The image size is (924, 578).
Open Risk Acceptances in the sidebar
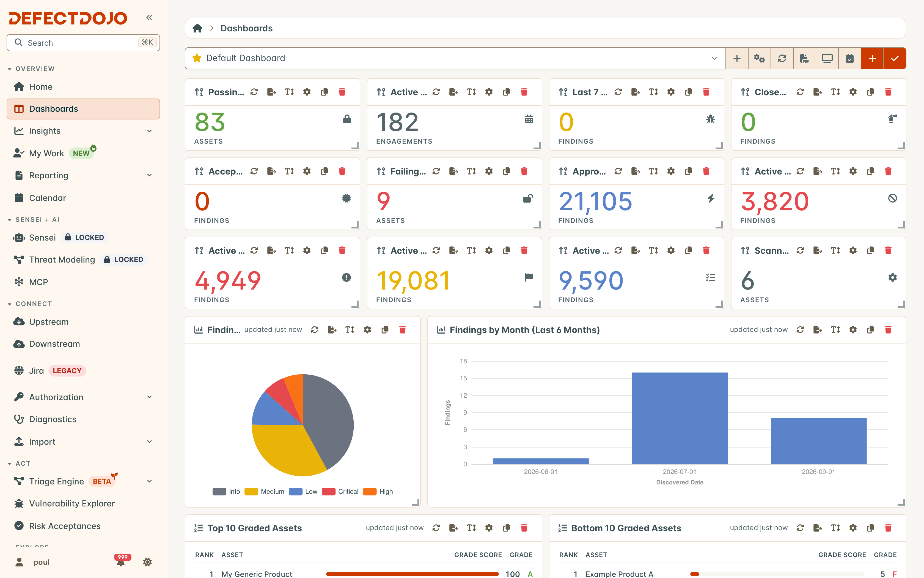coord(83,526)
